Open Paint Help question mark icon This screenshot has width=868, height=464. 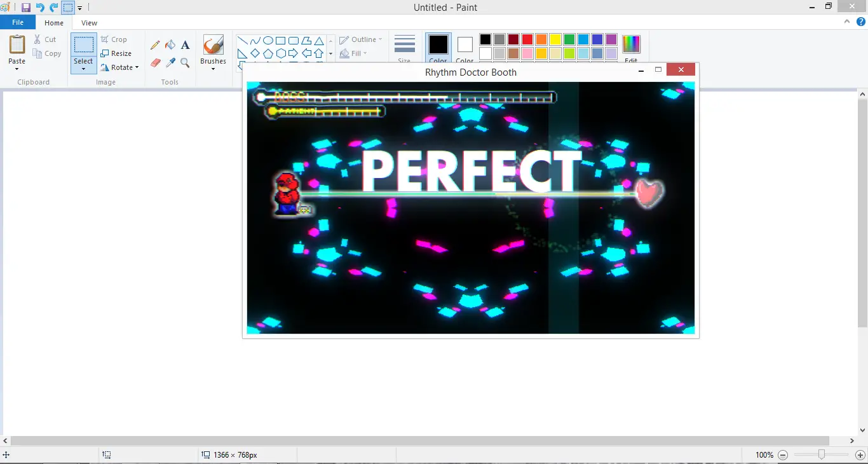[861, 22]
